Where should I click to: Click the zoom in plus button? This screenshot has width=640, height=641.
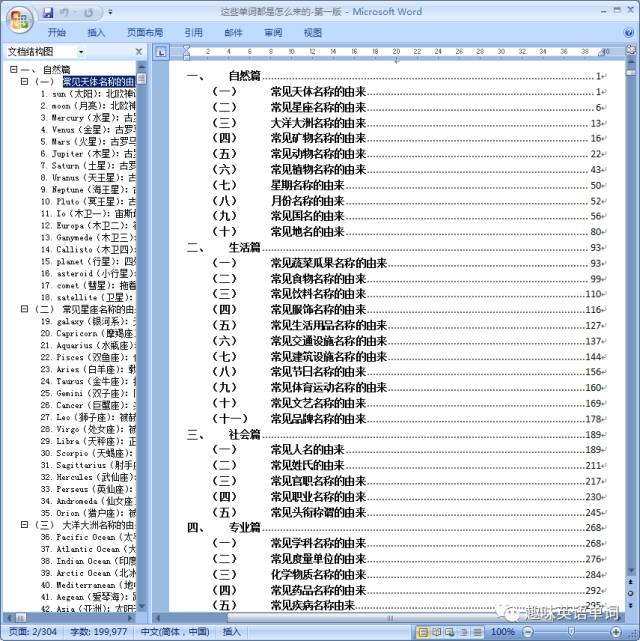pos(616,632)
